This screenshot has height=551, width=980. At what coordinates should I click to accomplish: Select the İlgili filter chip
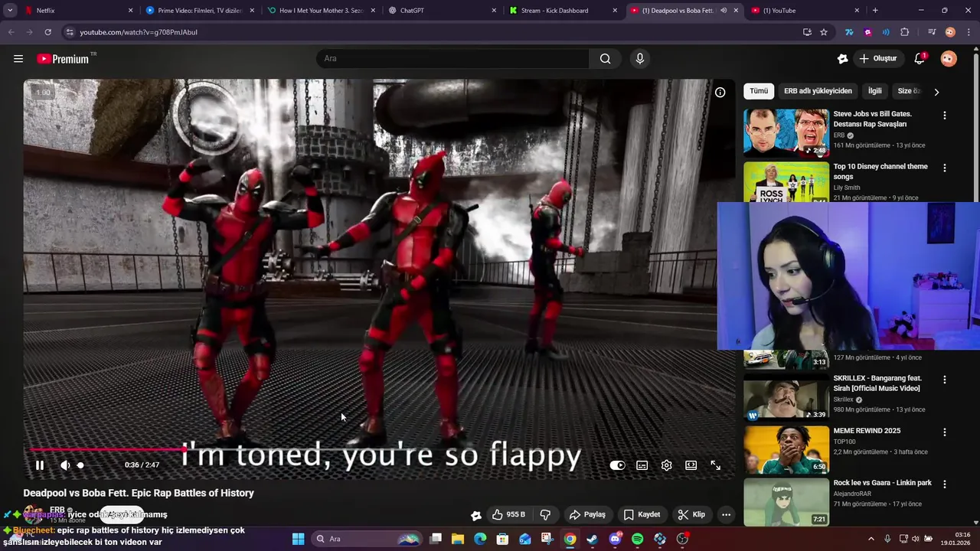coord(874,91)
